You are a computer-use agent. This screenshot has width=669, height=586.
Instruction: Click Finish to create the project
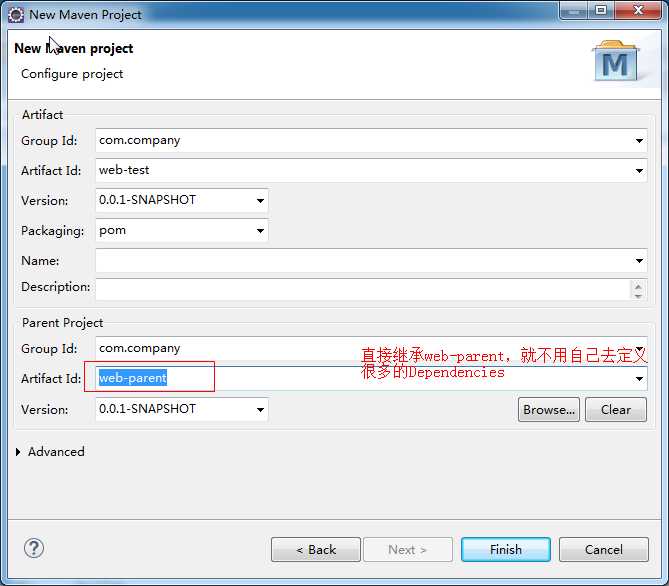506,550
